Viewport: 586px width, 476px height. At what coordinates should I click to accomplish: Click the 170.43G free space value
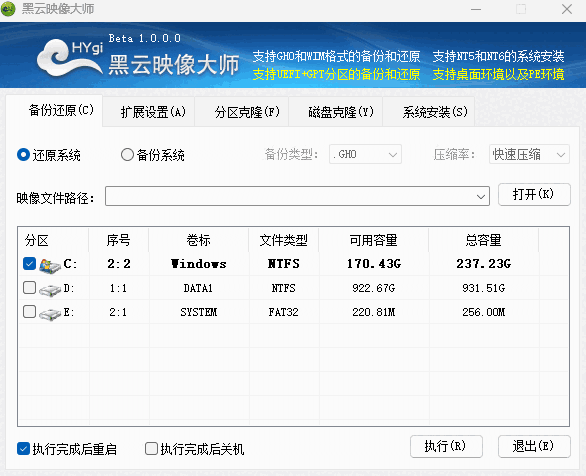point(374,264)
